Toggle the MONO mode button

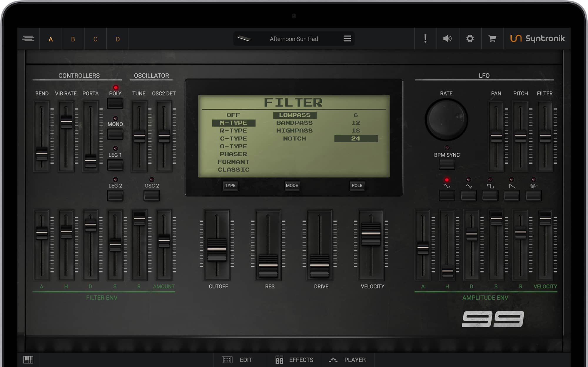coord(115,134)
